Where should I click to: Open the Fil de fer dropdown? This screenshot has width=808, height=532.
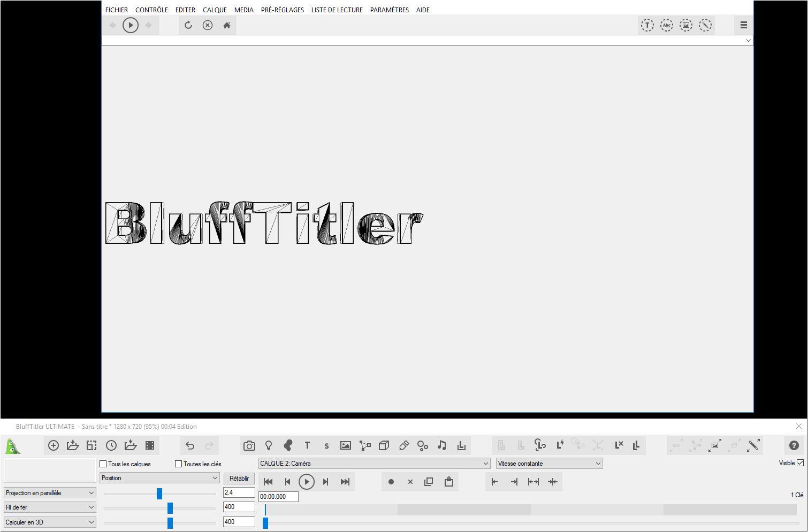[50, 507]
